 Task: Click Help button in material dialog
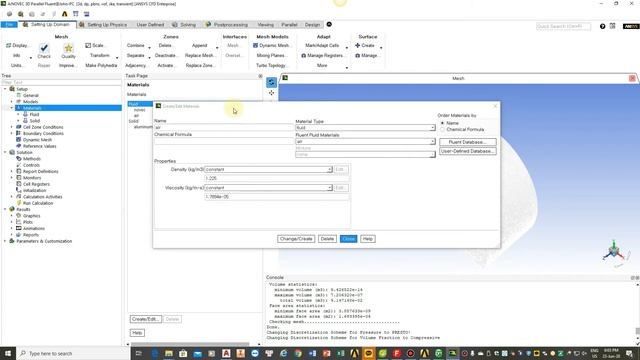368,239
